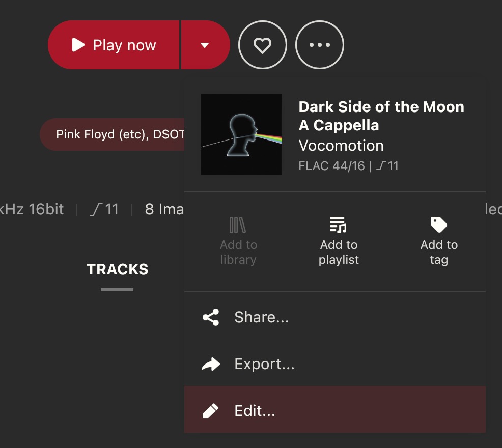Switch to the TRACKS tab
The width and height of the screenshot is (502, 448).
[117, 269]
